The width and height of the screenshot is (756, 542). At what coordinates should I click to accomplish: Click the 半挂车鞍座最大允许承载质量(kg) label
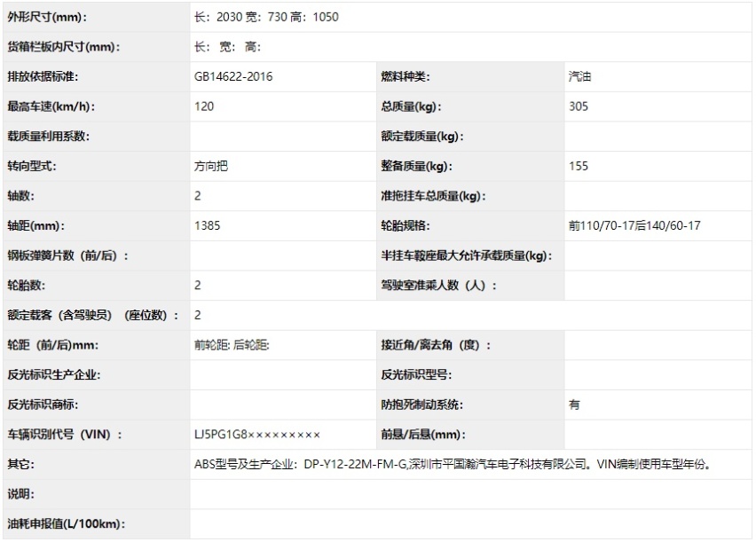(x=466, y=255)
